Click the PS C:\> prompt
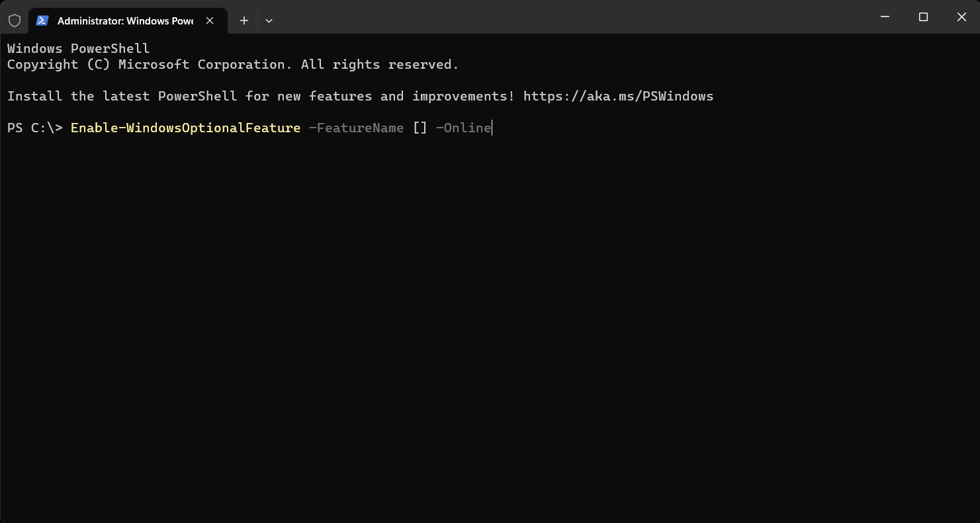 [x=34, y=128]
